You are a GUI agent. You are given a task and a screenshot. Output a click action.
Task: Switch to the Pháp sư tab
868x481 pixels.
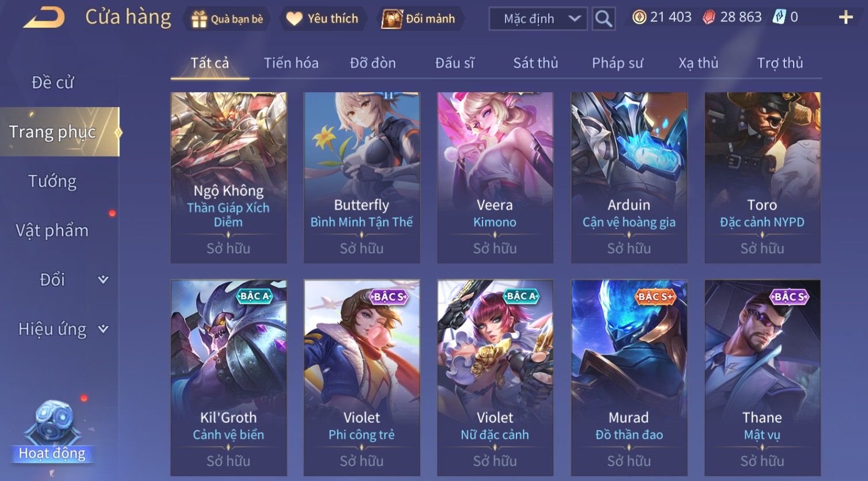[x=617, y=63]
